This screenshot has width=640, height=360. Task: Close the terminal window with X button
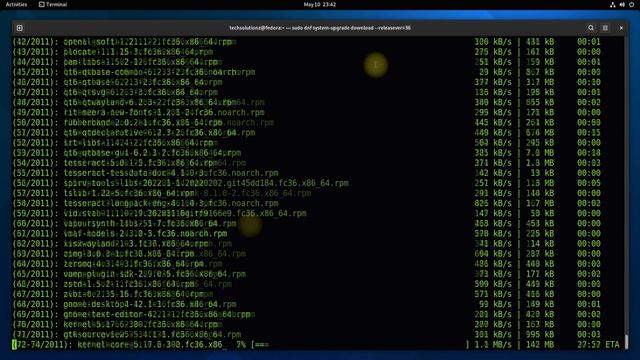[621, 28]
